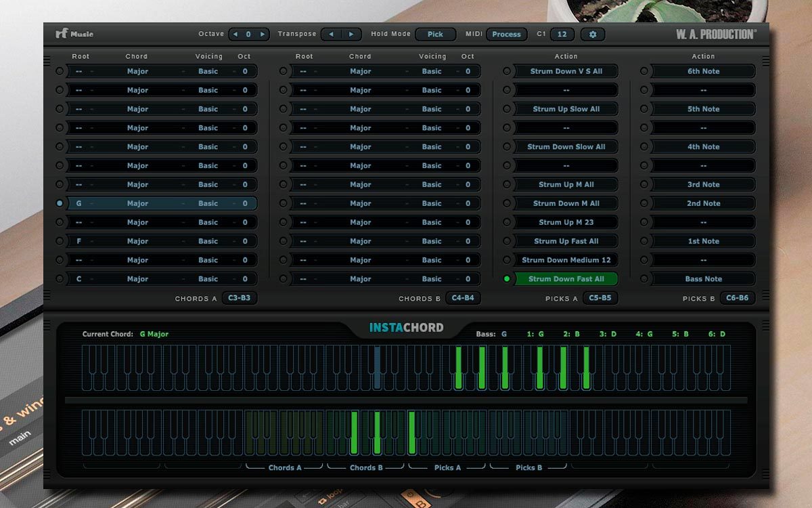Open the Strum Down Slow All action selector
The height and width of the screenshot is (508, 812).
566,147
